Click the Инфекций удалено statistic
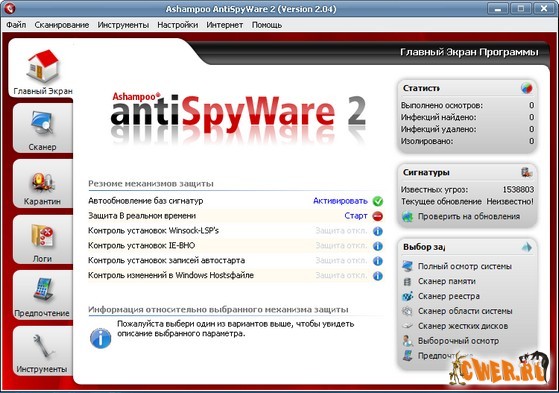 [467, 129]
